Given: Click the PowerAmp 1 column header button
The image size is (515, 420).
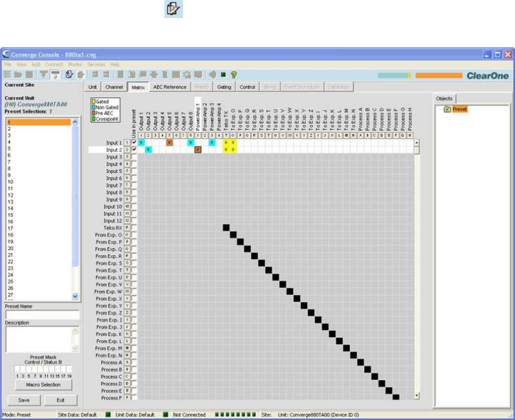Looking at the screenshot, I should coord(198,135).
